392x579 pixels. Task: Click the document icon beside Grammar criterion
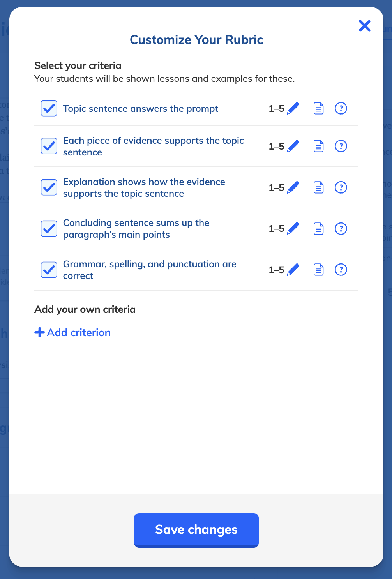point(318,269)
